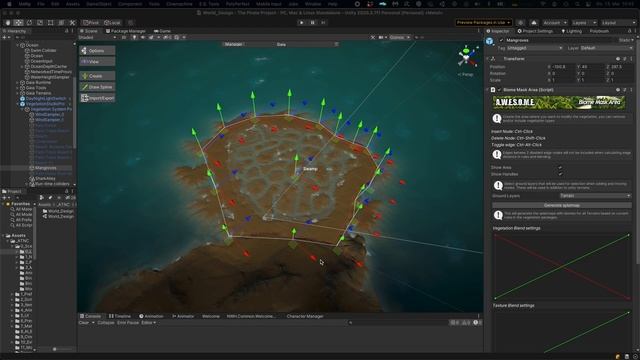Lock the Hierarchy panel
Screen dimensions: 640x360
pyautogui.click(x=67, y=31)
